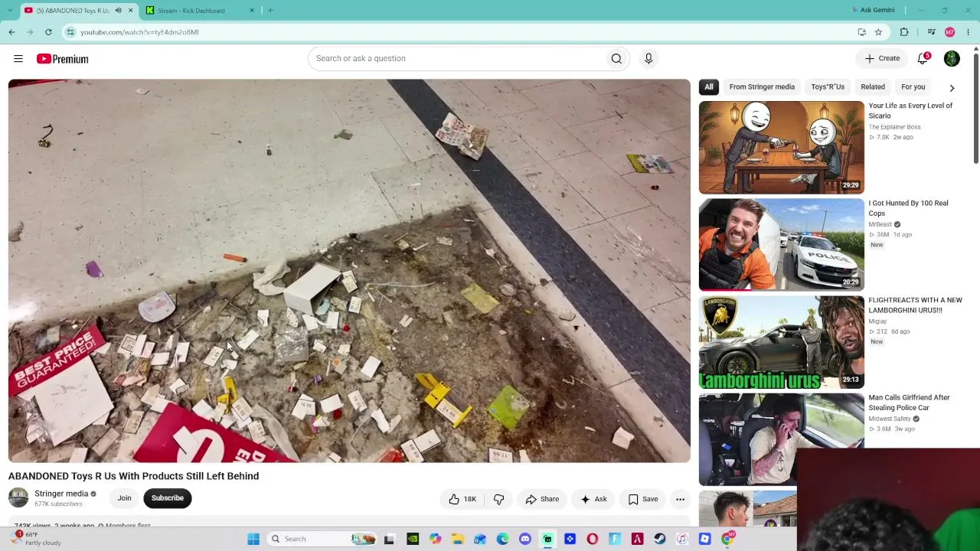Show more filter chips with arrow

[x=952, y=87]
